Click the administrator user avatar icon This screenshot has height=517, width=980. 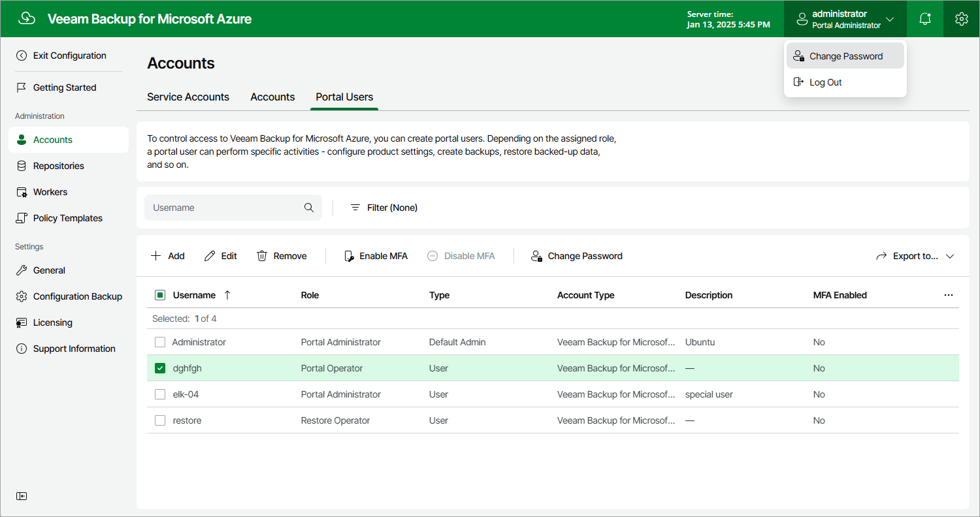802,19
